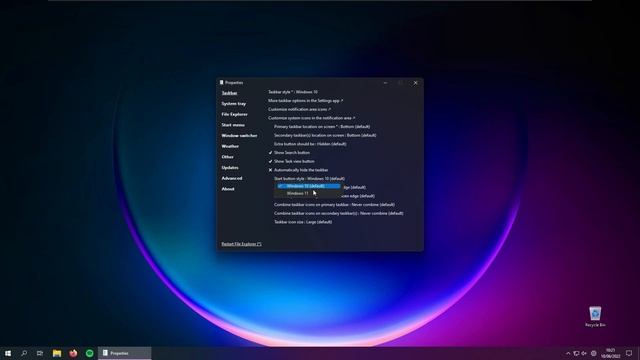This screenshot has height=360, width=640.
Task: Launch File Explorer from the taskbar
Action: click(x=57, y=353)
